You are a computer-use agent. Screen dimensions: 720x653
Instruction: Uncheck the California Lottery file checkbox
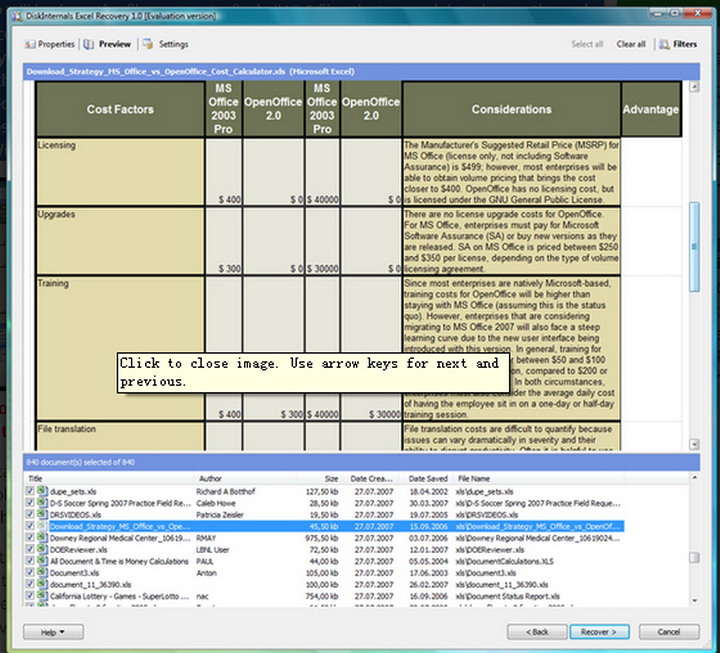31,597
